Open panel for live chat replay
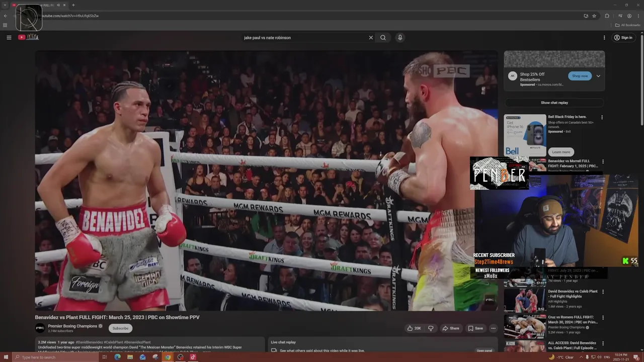Image resolution: width=644 pixels, height=362 pixels. click(x=485, y=350)
